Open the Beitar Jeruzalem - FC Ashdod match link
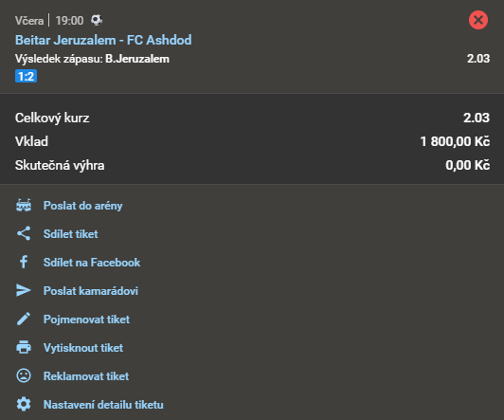Screen dimensions: 504x420 click(103, 40)
